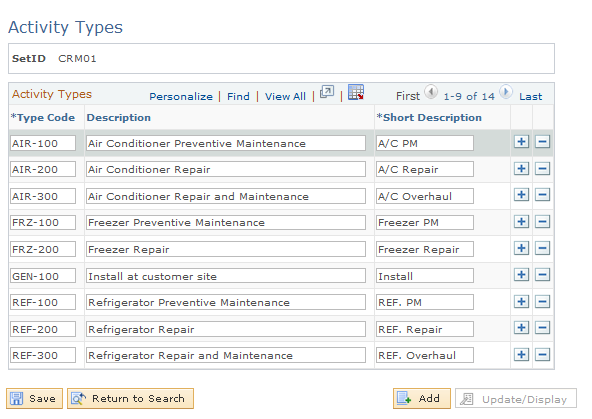The width and height of the screenshot is (592, 419).
Task: Delete the GEN-100 row
Action: coord(542,275)
